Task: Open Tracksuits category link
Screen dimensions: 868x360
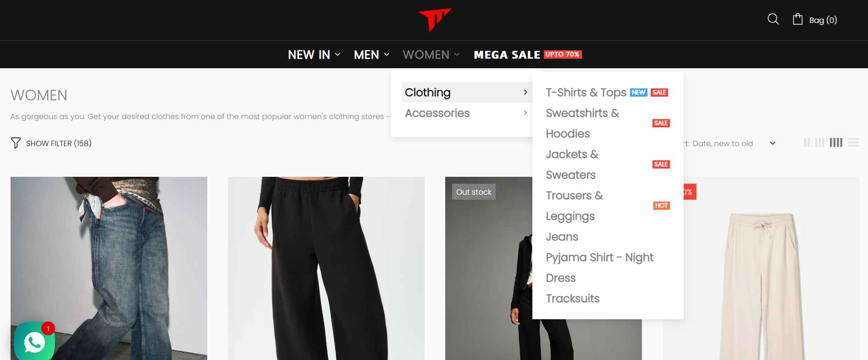Action: point(572,299)
